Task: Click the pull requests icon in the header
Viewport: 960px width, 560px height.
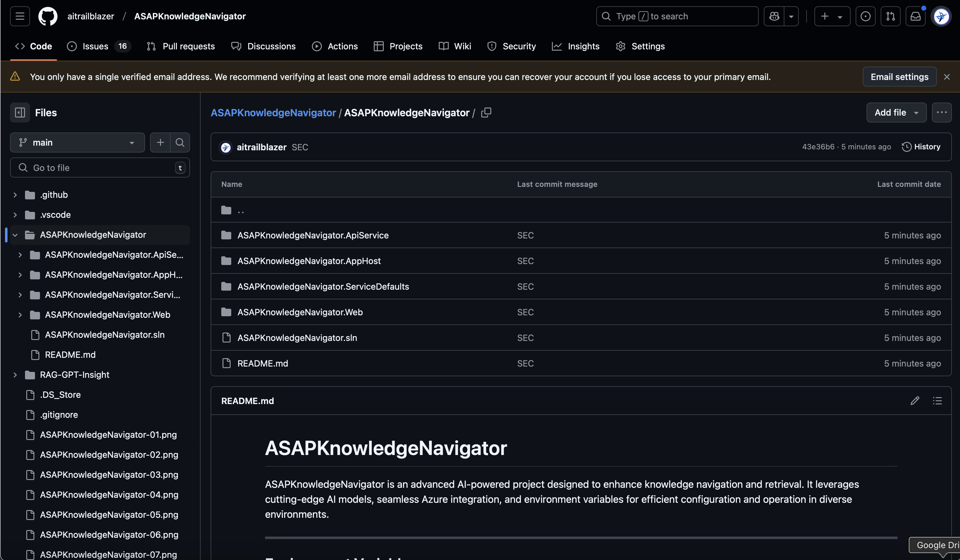Action: point(890,16)
